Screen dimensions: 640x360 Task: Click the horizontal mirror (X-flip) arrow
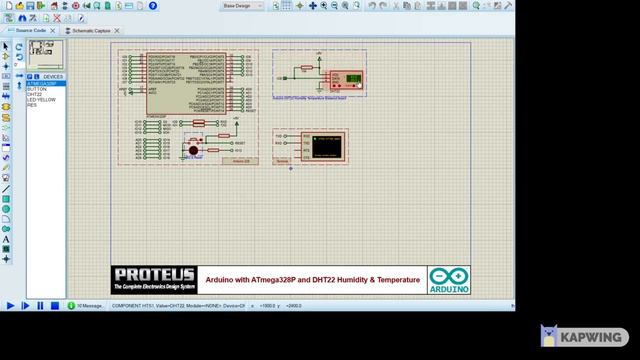(19, 76)
